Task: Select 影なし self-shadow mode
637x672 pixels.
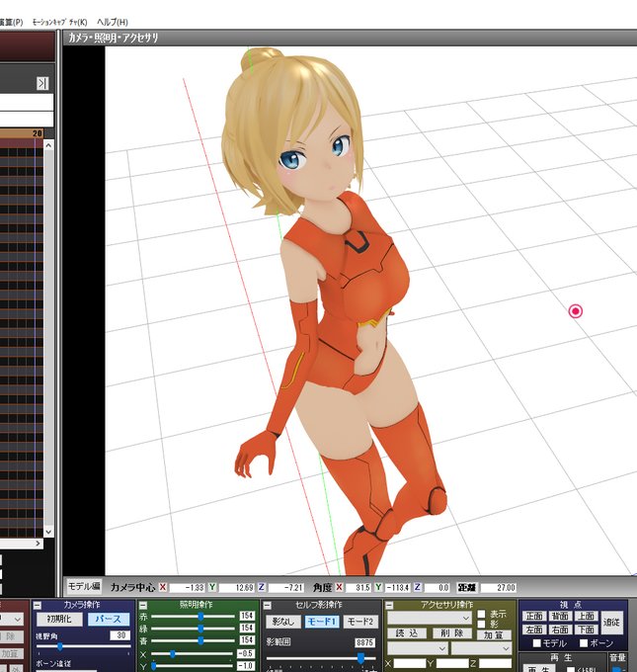Action: [284, 622]
